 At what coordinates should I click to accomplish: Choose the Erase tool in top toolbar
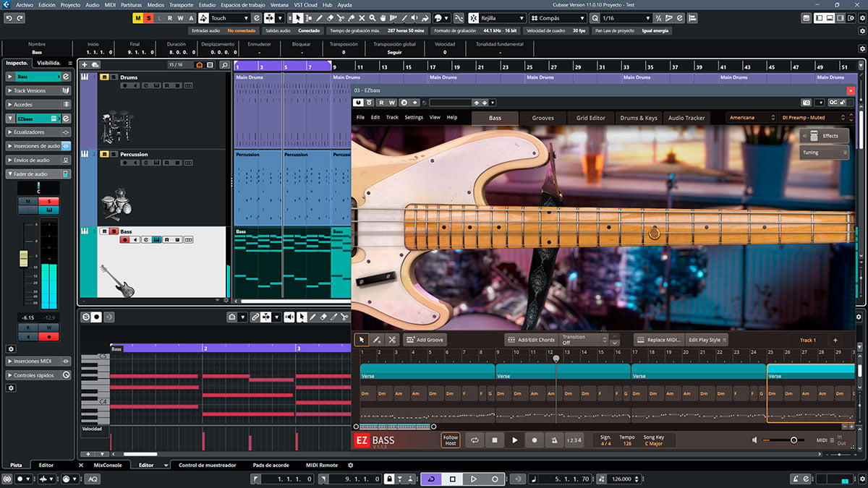point(331,18)
